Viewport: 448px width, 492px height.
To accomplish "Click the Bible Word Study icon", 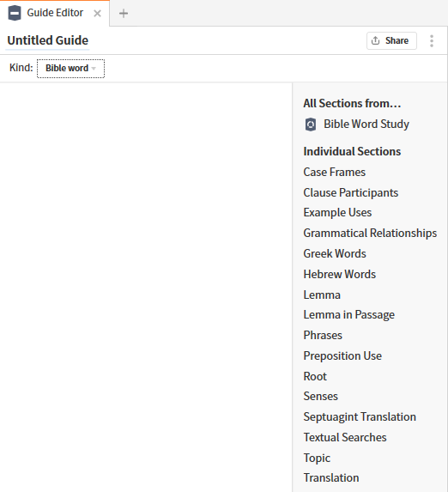I will tap(311, 125).
